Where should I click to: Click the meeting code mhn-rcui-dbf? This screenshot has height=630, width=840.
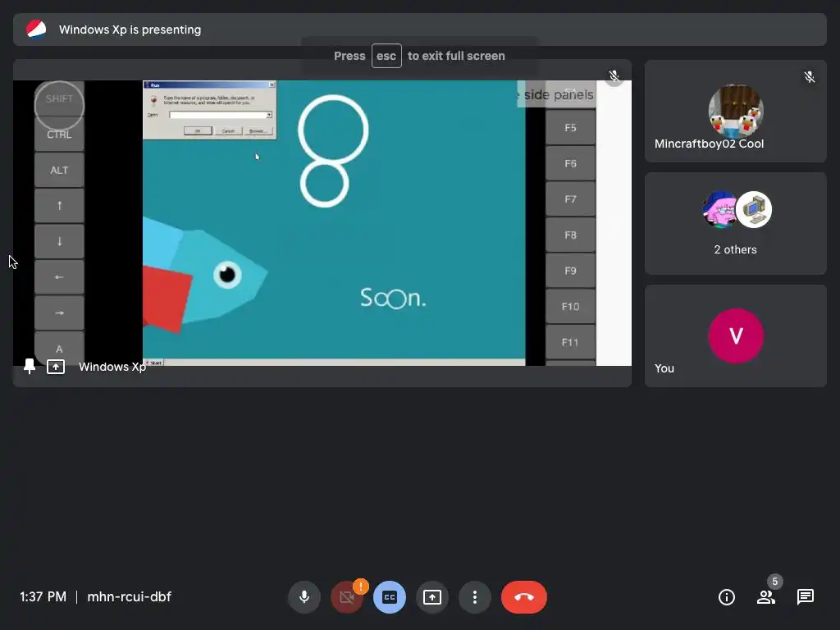pyautogui.click(x=129, y=597)
